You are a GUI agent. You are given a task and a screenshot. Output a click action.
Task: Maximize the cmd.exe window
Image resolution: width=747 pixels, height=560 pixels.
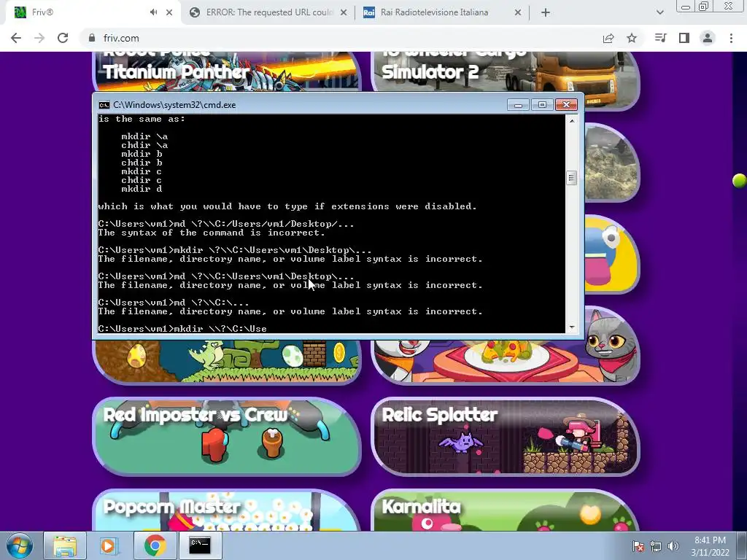542,105
